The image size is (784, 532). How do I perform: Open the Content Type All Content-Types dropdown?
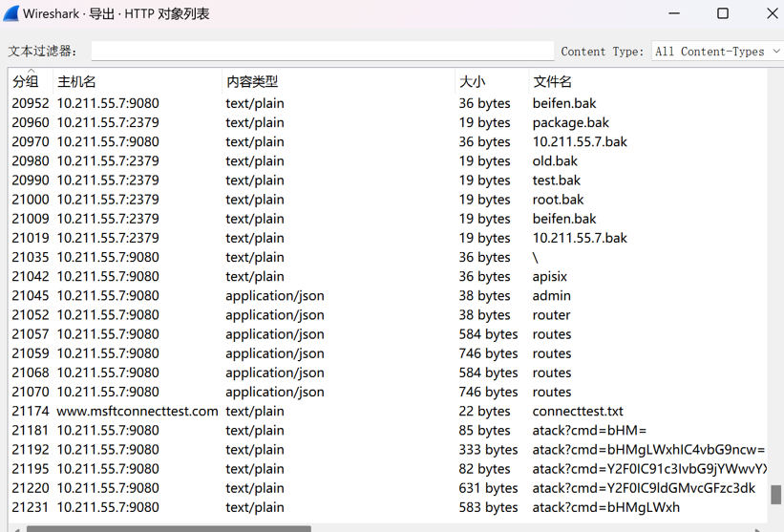(717, 51)
